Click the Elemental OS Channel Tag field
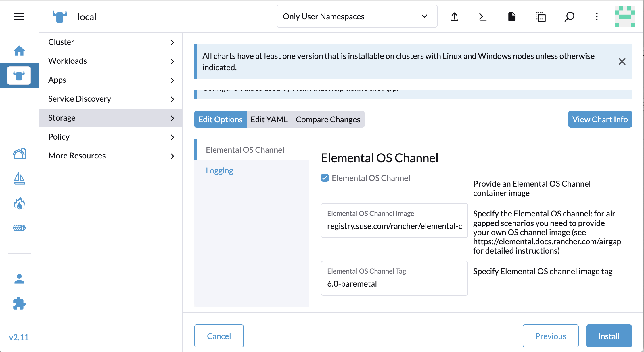This screenshot has height=352, width=644. click(394, 283)
